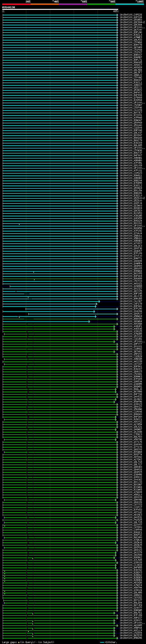Click the purple ~60% identity legend segment
Screen dimensions: 146x644
pyautogui.click(x=73, y=4)
